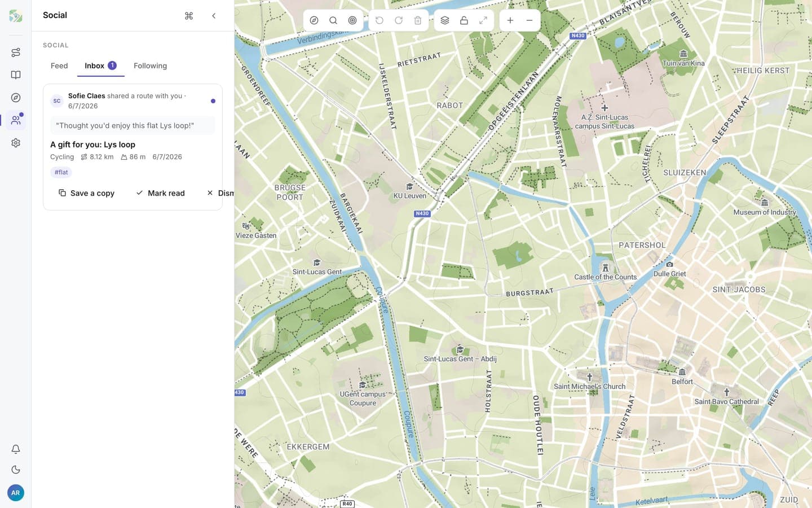
Task: Click the SC avatar on the inbox card
Action: point(57,101)
